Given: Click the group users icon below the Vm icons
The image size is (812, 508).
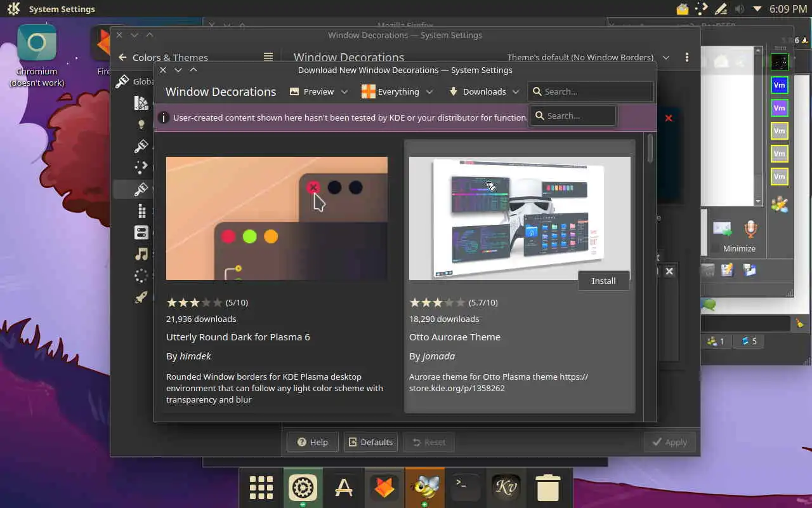Looking at the screenshot, I should click(x=779, y=204).
